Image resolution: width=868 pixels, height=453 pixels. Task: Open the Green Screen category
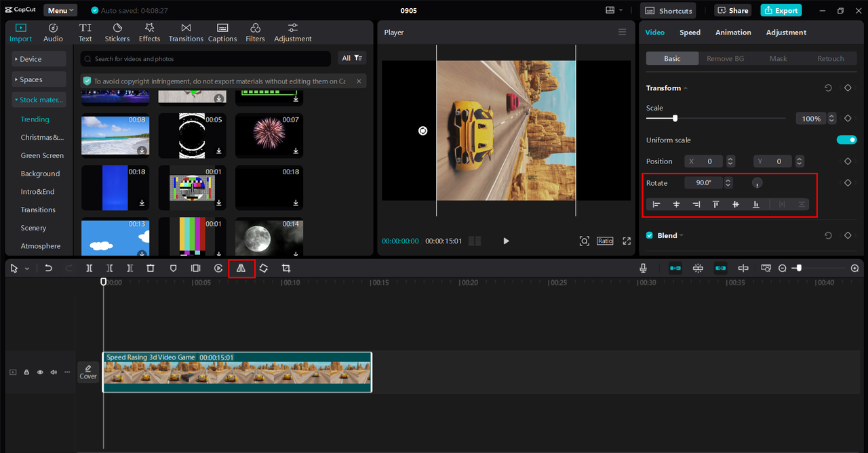pos(42,155)
